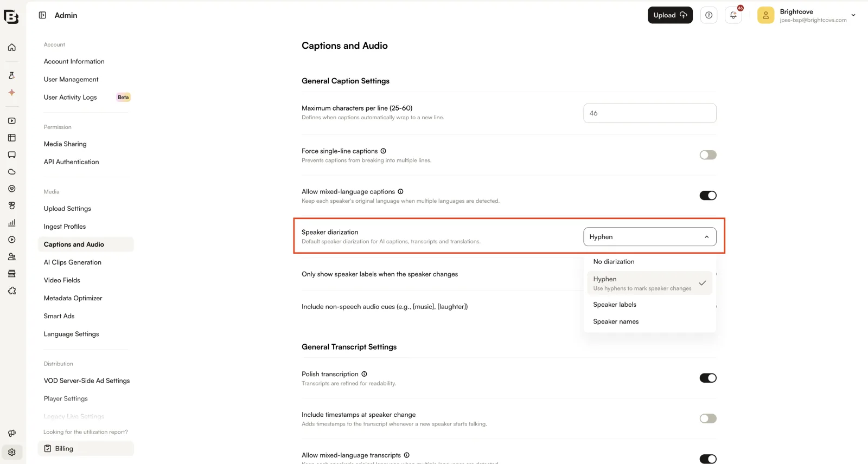The image size is (868, 464).
Task: Click the Maximum characters per line field
Action: pos(650,113)
